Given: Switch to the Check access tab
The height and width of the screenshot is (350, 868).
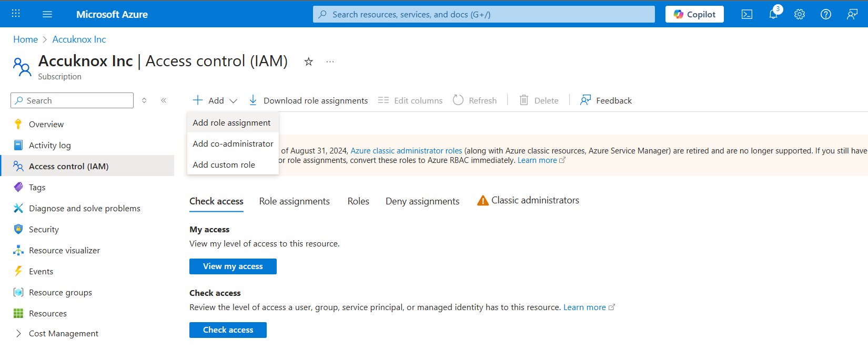Looking at the screenshot, I should 216,201.
